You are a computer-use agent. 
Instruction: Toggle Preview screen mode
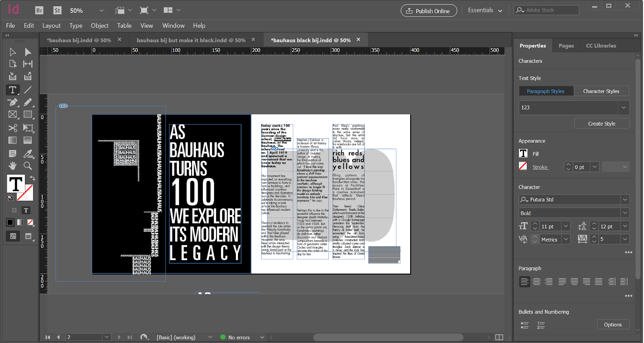[x=28, y=236]
